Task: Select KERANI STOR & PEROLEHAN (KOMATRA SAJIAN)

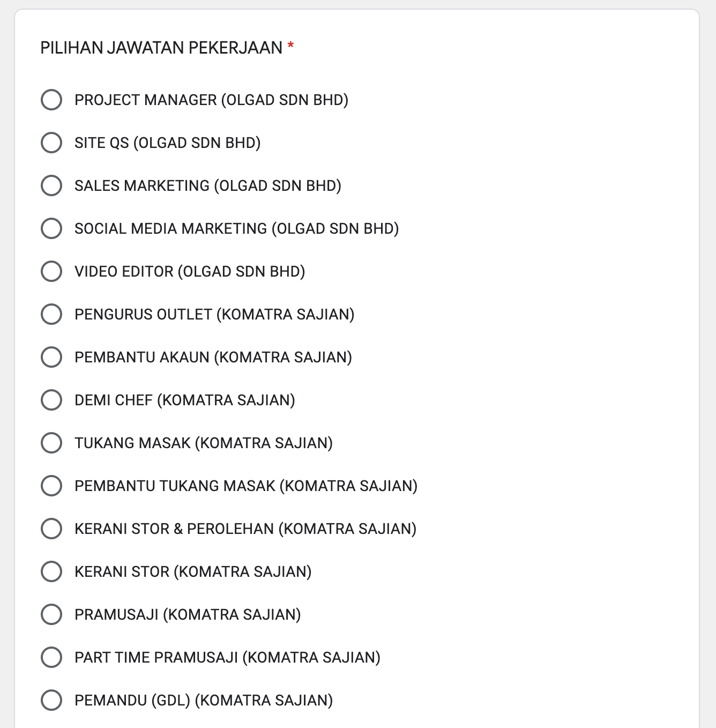Action: (51, 529)
